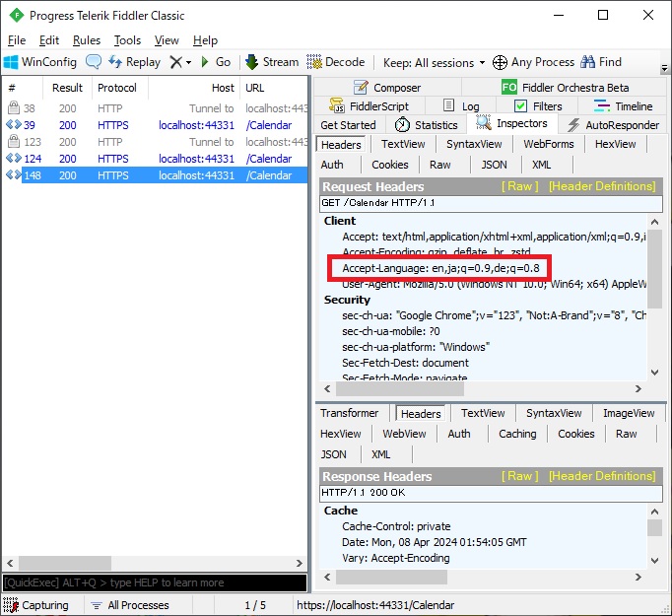Sort sessions by the Protocol column
Image resolution: width=672 pixels, height=616 pixels.
[120, 88]
